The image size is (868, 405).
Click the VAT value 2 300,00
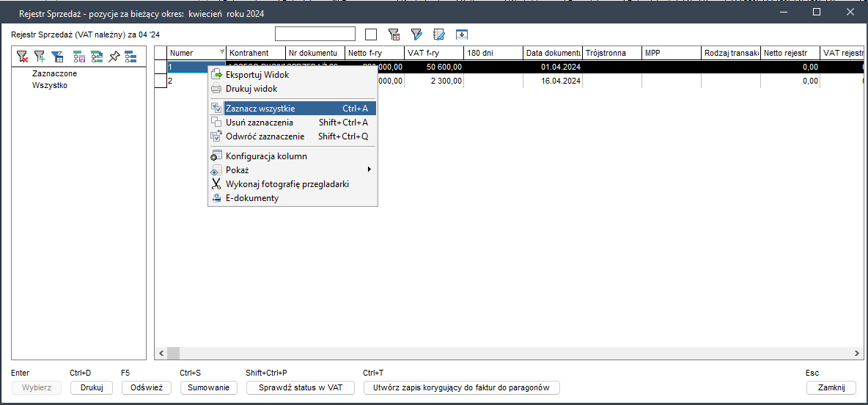tap(434, 81)
